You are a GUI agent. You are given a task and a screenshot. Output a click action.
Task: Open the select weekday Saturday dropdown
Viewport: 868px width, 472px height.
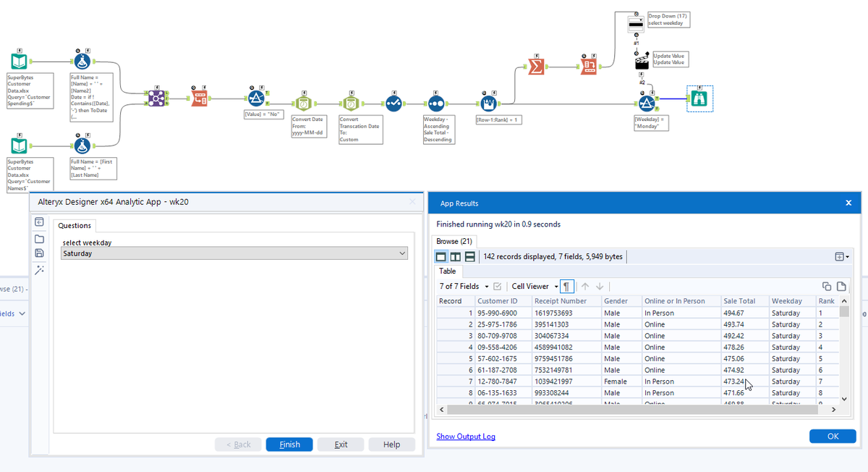pyautogui.click(x=235, y=253)
